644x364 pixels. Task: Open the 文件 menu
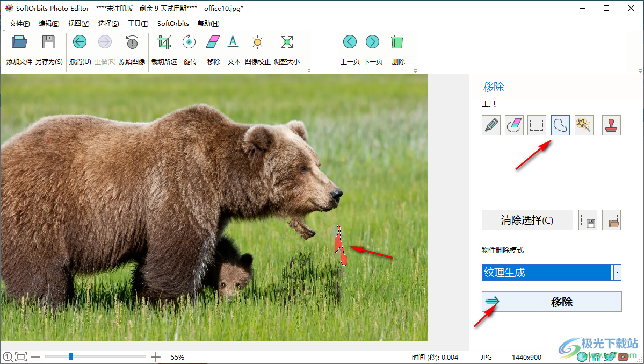(x=20, y=23)
